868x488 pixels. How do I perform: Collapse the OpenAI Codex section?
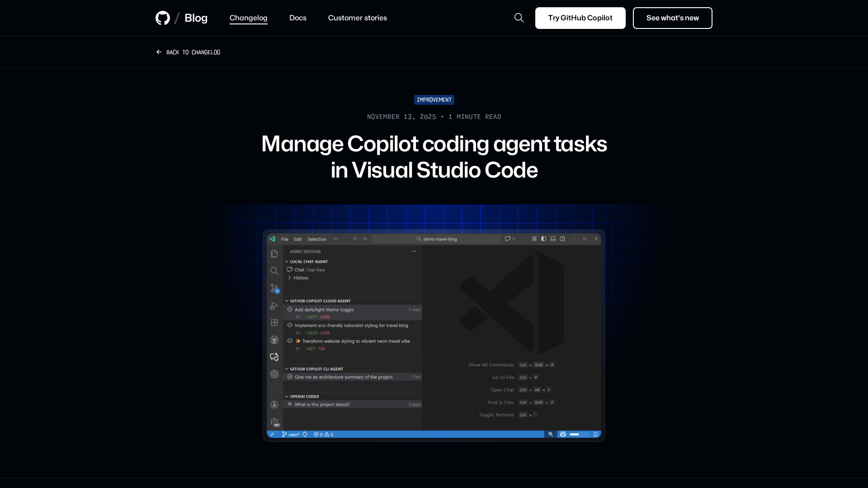point(304,396)
